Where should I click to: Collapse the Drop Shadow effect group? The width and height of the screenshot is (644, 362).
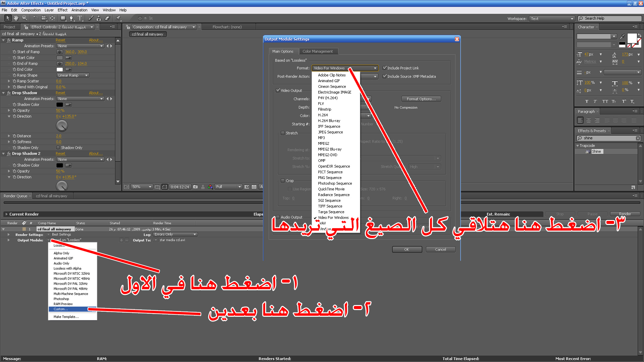click(3, 93)
